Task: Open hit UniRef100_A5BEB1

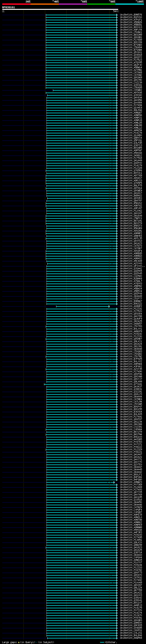Action: pos(131,25)
